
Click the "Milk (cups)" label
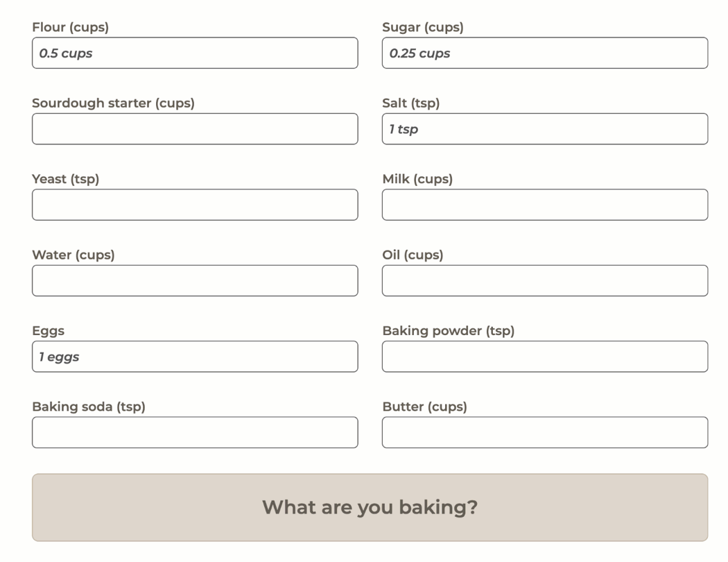417,179
